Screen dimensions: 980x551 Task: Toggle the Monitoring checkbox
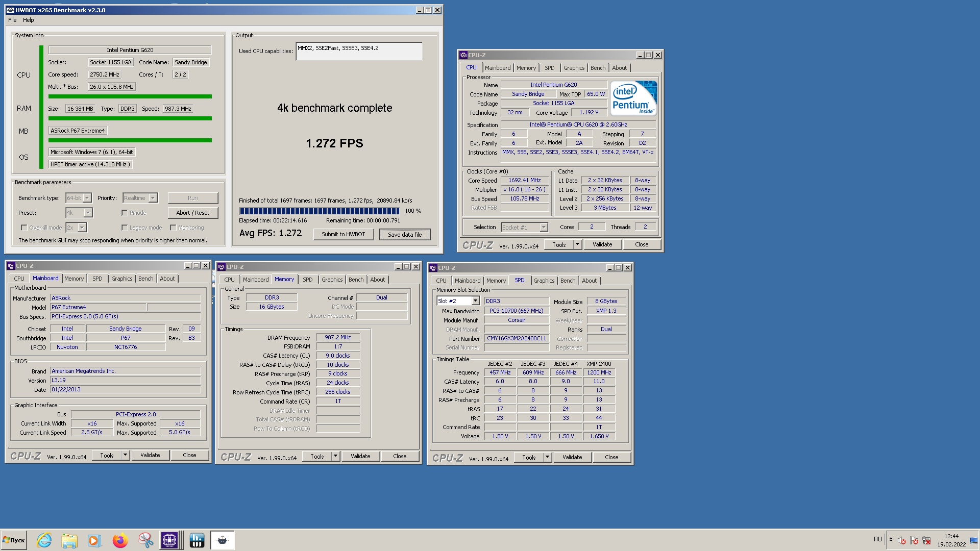coord(173,228)
